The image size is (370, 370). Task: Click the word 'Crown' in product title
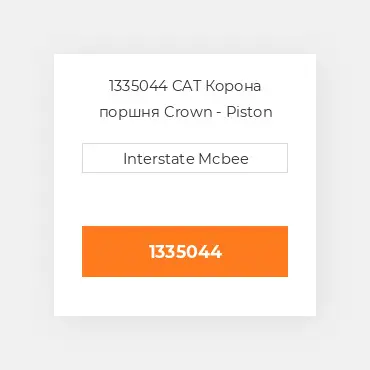(x=188, y=112)
